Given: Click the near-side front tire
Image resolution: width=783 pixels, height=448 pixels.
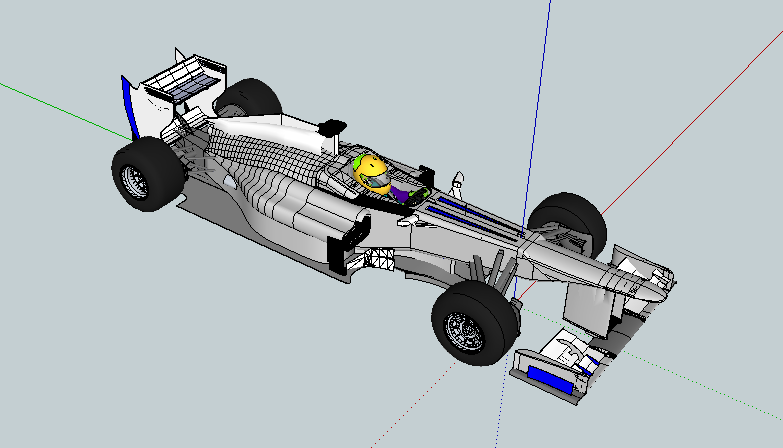Looking at the screenshot, I should pos(474,323).
